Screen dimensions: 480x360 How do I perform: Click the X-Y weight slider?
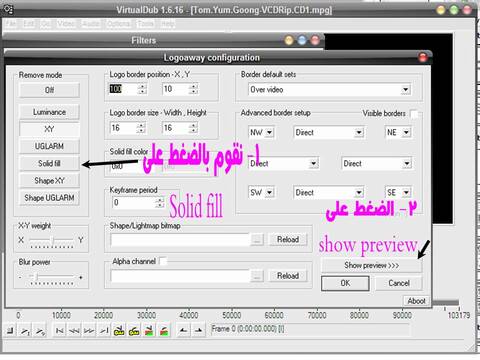tap(52, 240)
